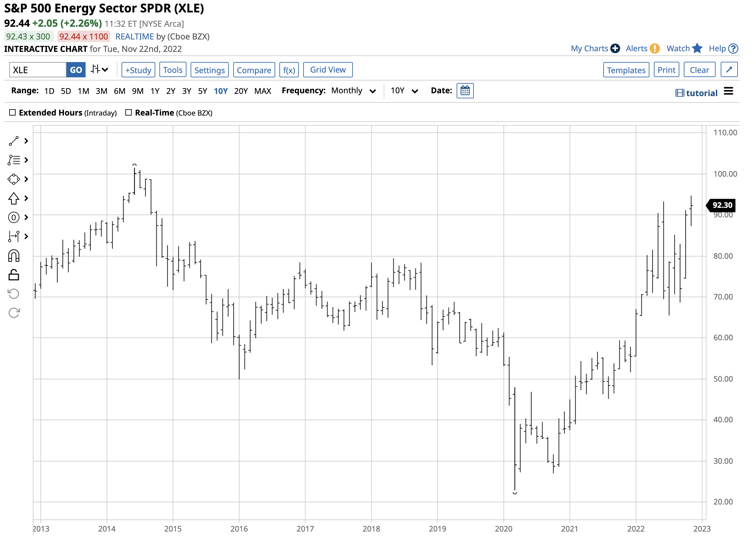Enable Extended Hours checkbox
The width and height of the screenshot is (756, 550).
point(12,112)
